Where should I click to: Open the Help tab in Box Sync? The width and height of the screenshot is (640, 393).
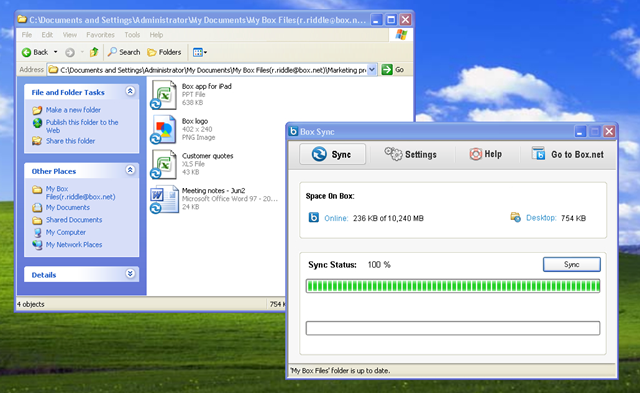click(485, 154)
